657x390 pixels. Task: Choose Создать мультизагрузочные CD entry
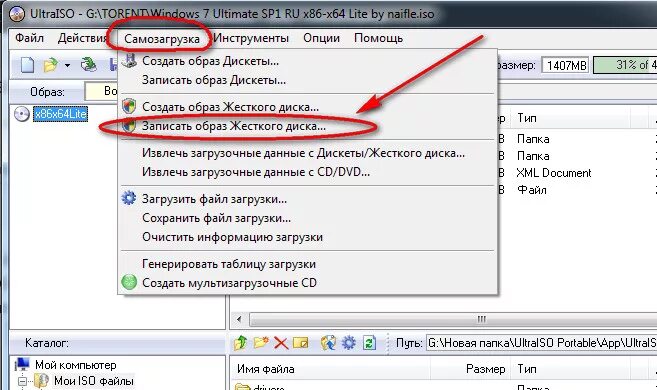pyautogui.click(x=308, y=283)
